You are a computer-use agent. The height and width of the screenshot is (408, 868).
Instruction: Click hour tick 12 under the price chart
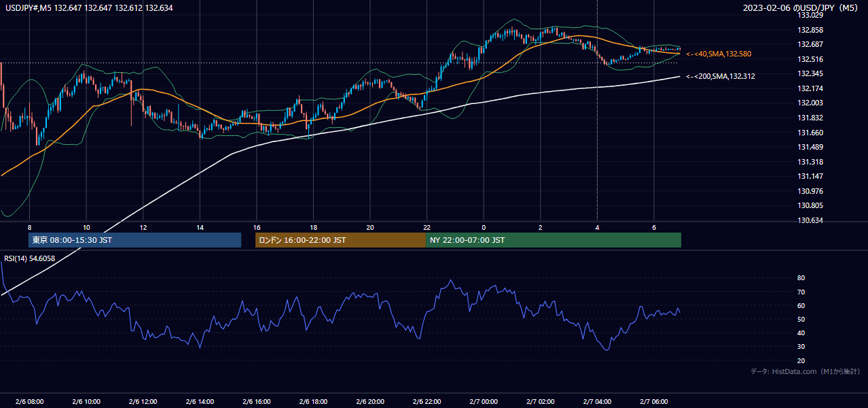143,226
